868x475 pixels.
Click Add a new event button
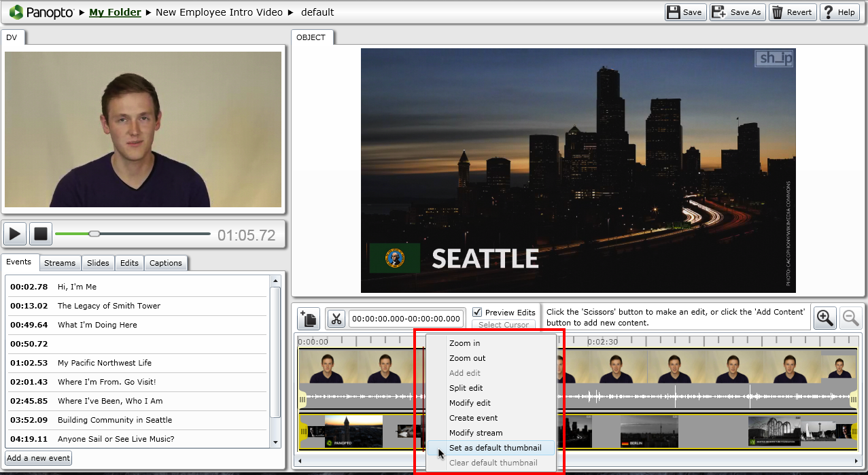[x=39, y=458]
